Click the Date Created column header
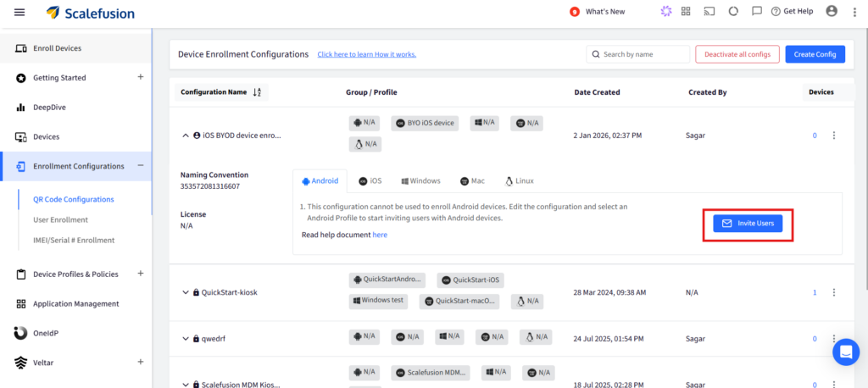 (598, 92)
